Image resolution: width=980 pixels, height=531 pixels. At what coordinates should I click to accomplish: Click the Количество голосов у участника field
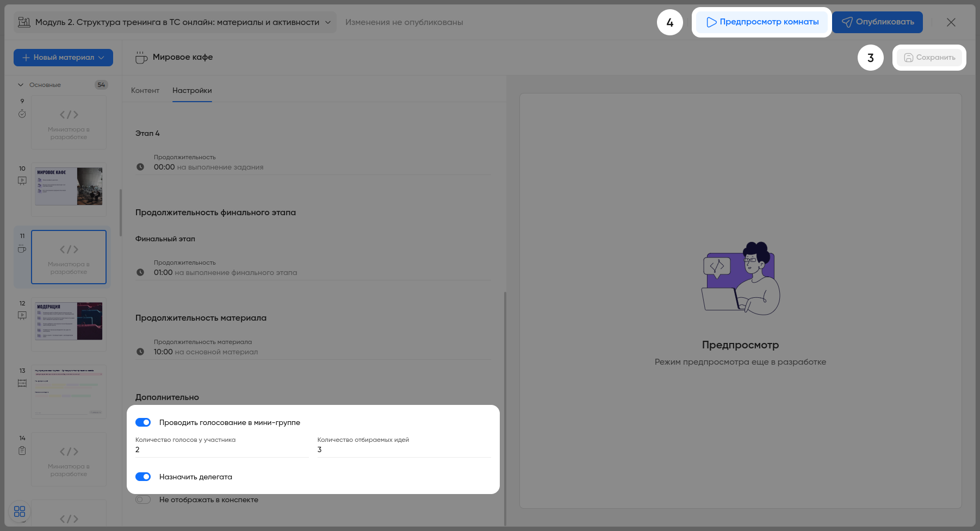(221, 449)
